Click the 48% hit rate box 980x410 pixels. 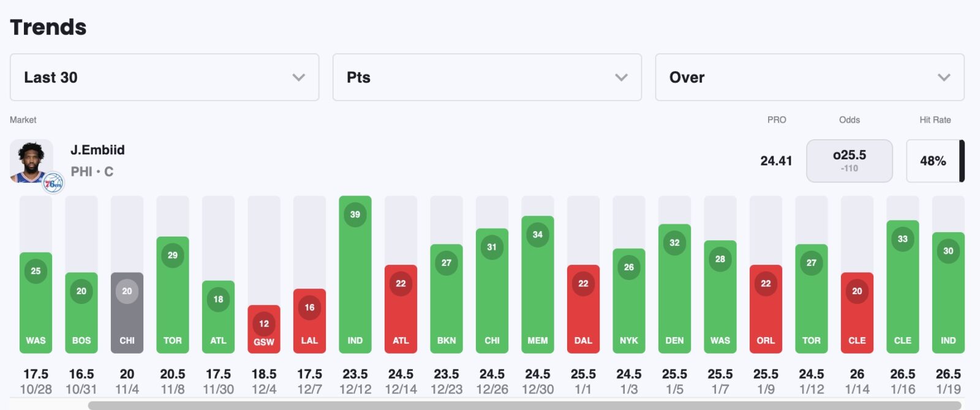[x=933, y=161]
